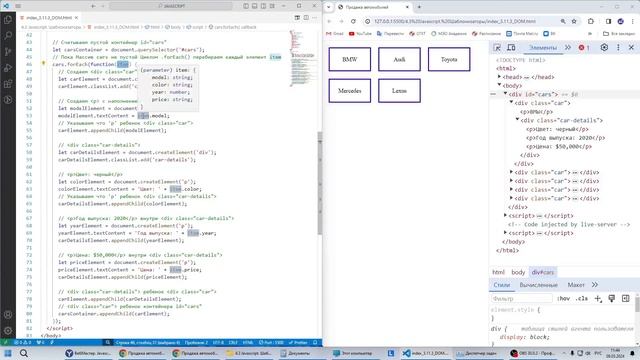Image resolution: width=640 pixels, height=360 pixels.
Task: Close the DevTools panel
Action: pyautogui.click(x=631, y=48)
